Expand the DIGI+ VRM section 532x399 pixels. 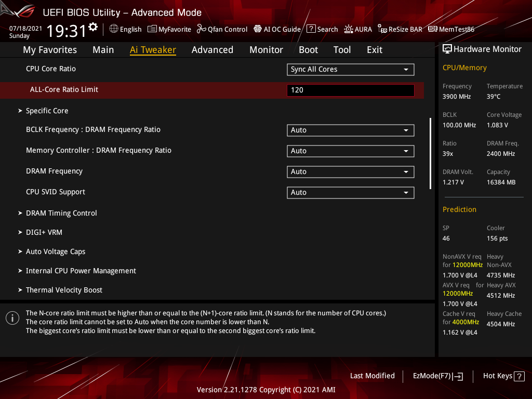[44, 232]
